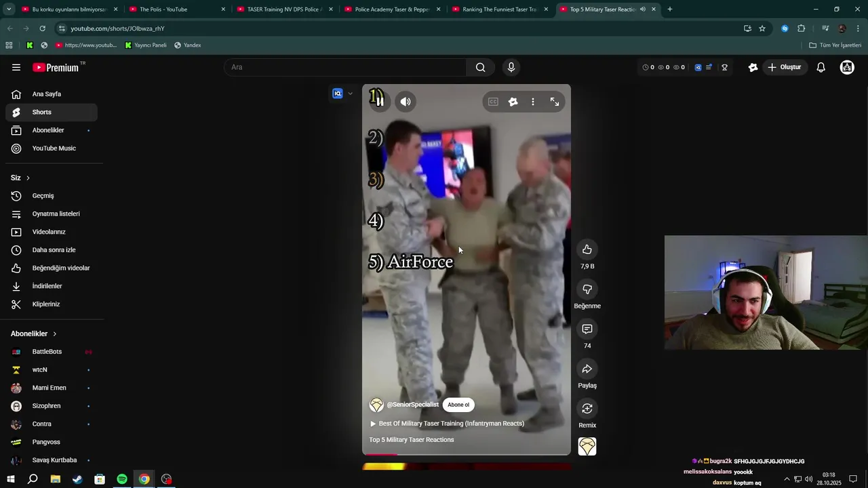Viewport: 868px width, 488px height.
Task: Open the account avatar menu
Action: point(847,67)
